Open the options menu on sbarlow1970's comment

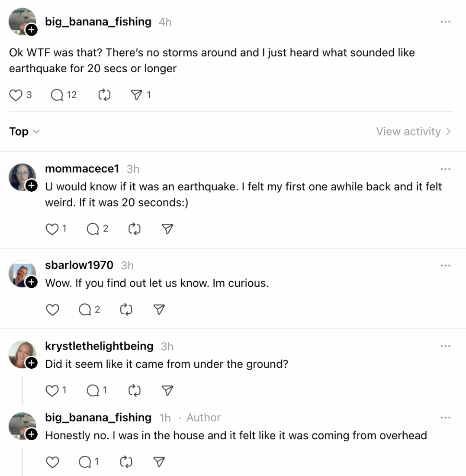click(445, 265)
